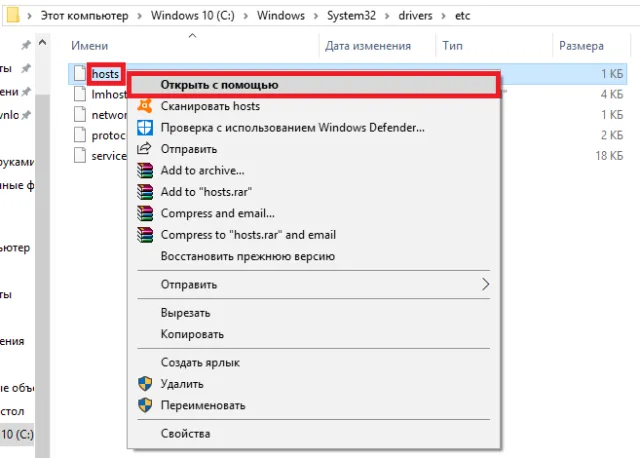The image size is (640, 458).
Task: Expand chevron between 'System32' and 'drivers'
Action: click(387, 16)
